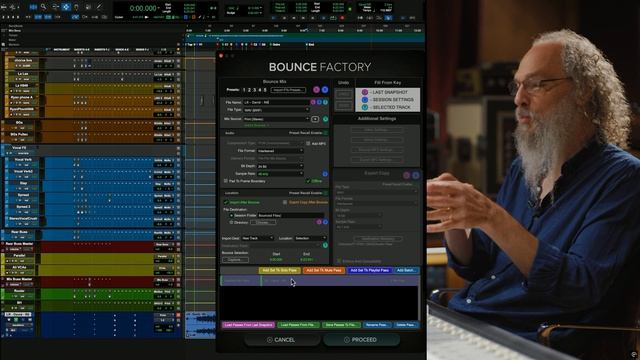Select the Trim tool in Pro Tools toolbar
640x360 pixels.
click(55, 7)
